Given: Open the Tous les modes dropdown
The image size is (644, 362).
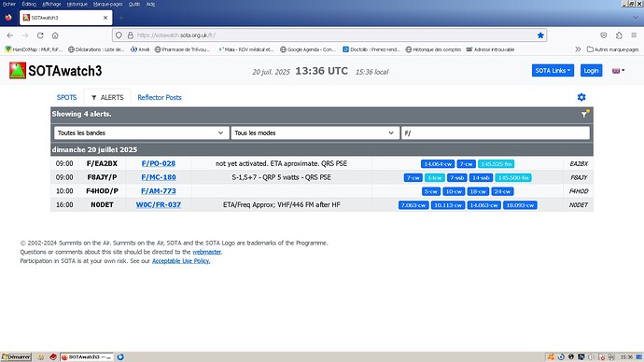Looking at the screenshot, I should click(x=315, y=133).
